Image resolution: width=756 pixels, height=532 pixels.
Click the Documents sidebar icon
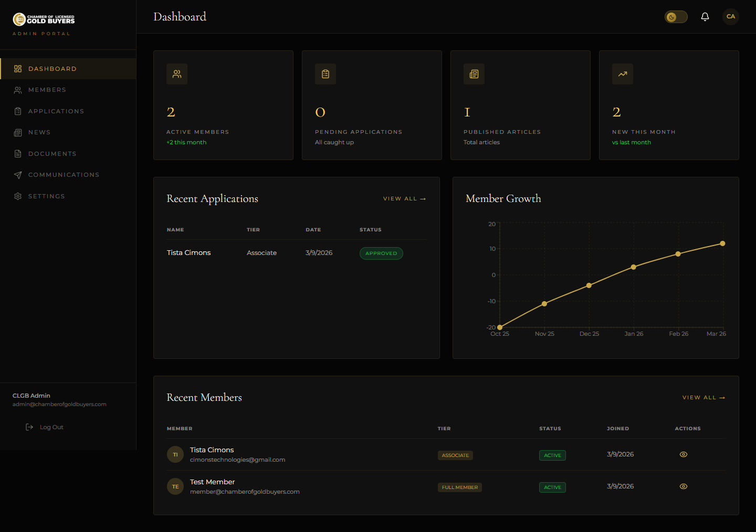click(18, 154)
